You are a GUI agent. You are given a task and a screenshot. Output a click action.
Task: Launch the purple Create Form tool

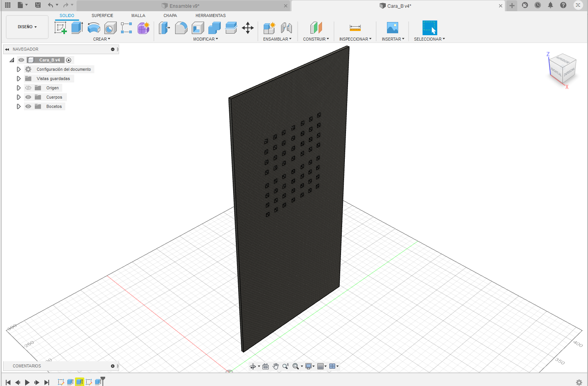[x=143, y=28]
